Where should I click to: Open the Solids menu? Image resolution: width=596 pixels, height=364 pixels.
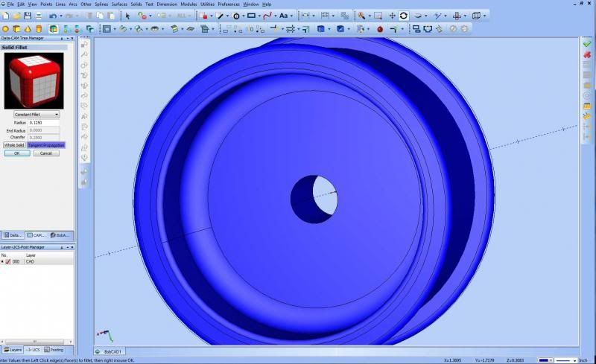pyautogui.click(x=136, y=4)
